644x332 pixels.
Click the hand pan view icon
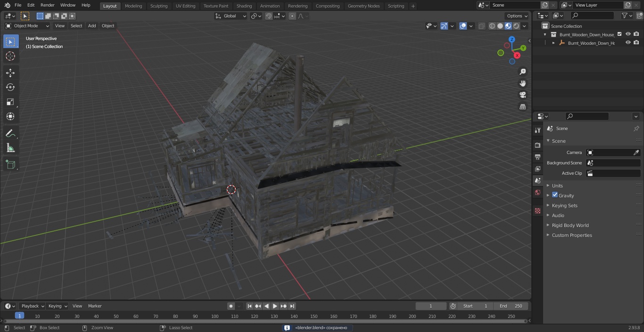pos(523,83)
